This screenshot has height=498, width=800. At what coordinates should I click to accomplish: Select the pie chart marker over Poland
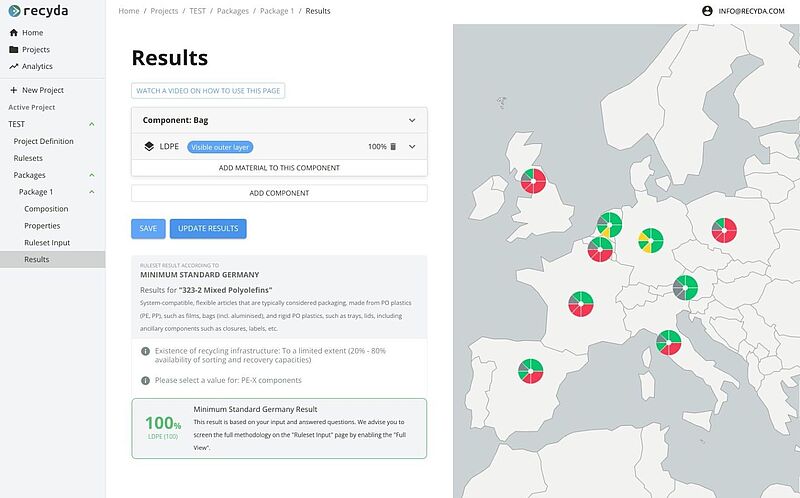(x=722, y=231)
